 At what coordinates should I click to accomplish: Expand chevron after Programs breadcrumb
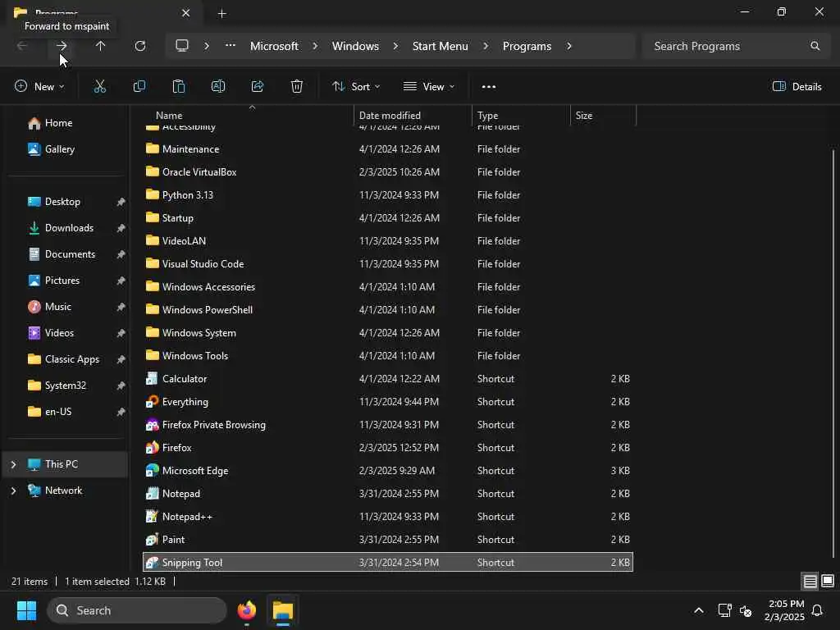pos(569,46)
